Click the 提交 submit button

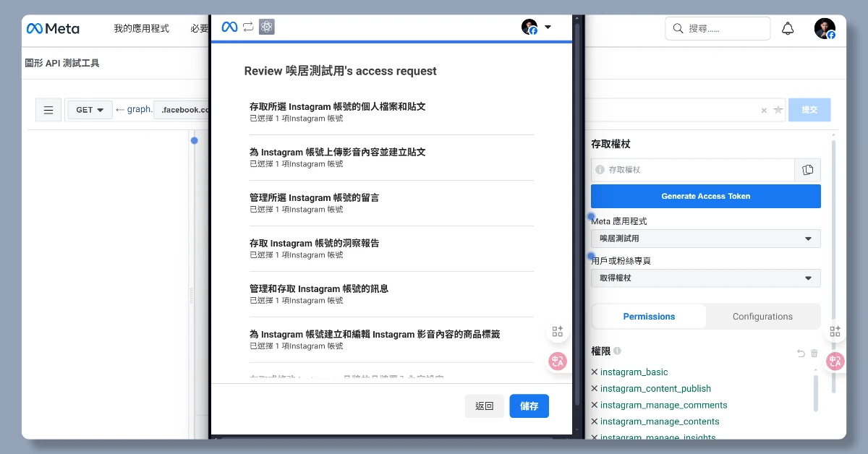[x=809, y=110]
